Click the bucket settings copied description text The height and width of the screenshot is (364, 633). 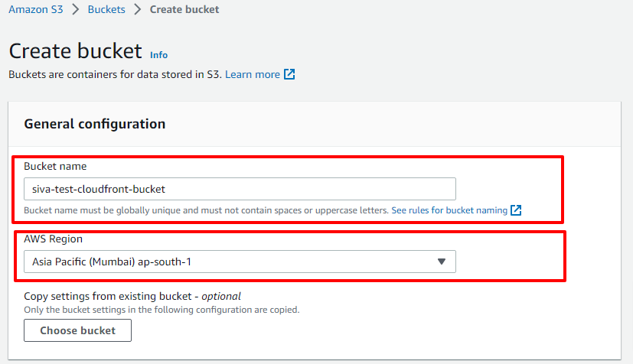[x=162, y=310]
